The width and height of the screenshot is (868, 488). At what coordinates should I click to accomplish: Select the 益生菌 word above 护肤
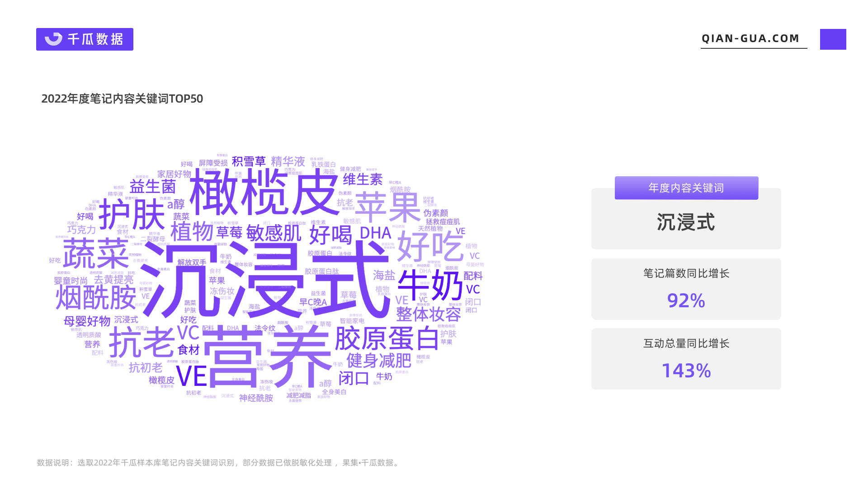click(x=152, y=187)
